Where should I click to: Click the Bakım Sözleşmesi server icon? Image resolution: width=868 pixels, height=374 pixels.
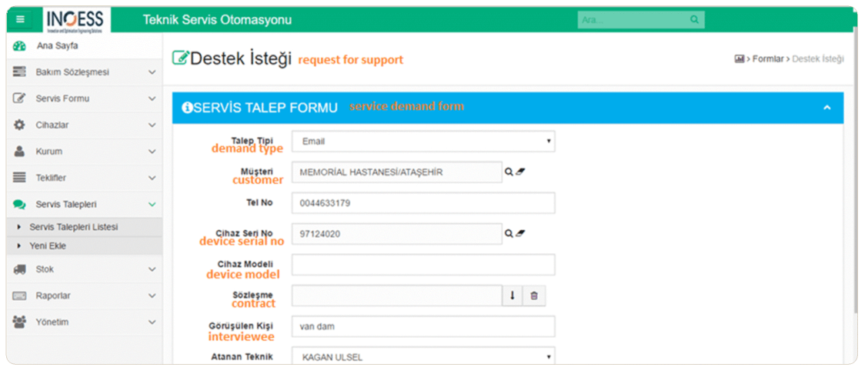19,72
